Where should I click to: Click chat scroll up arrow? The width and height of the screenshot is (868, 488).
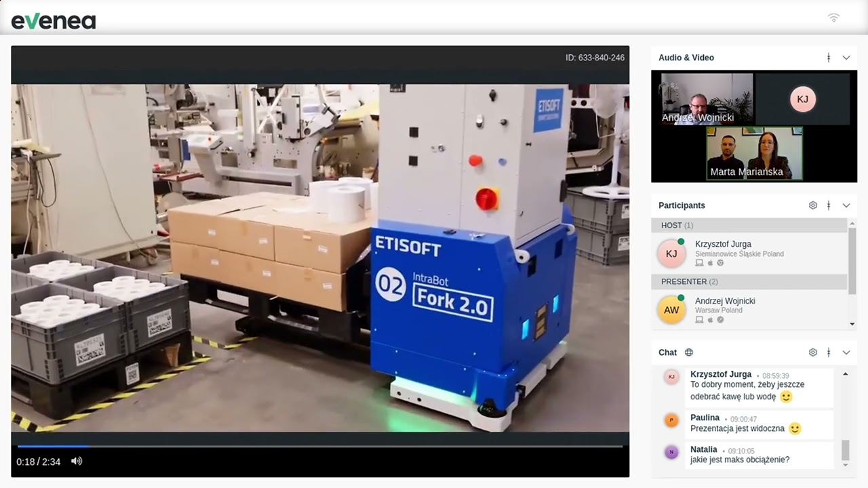(x=845, y=374)
